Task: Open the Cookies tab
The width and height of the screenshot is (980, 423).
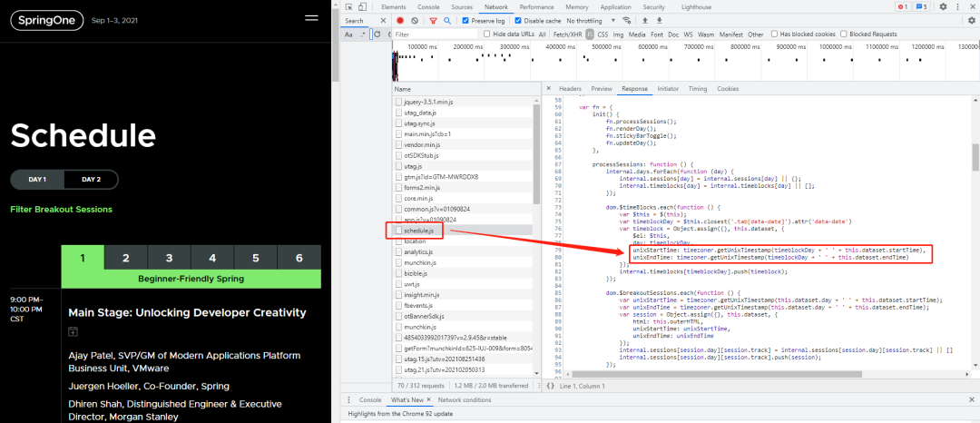Action: (x=728, y=89)
